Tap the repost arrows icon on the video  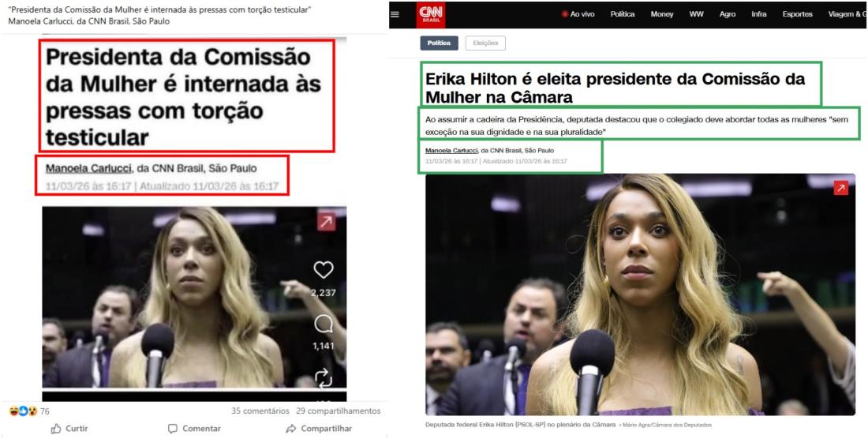[324, 377]
